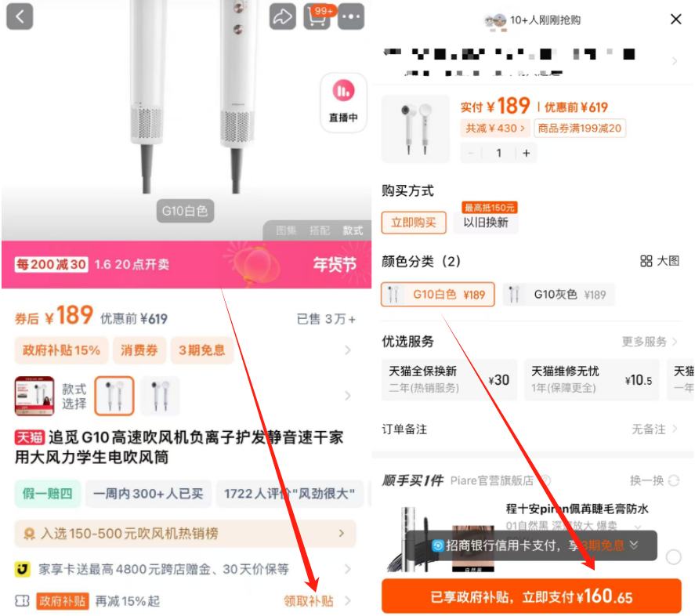Open 订单备注 无备注 note entry
The height and width of the screenshot is (616, 695).
(x=530, y=429)
